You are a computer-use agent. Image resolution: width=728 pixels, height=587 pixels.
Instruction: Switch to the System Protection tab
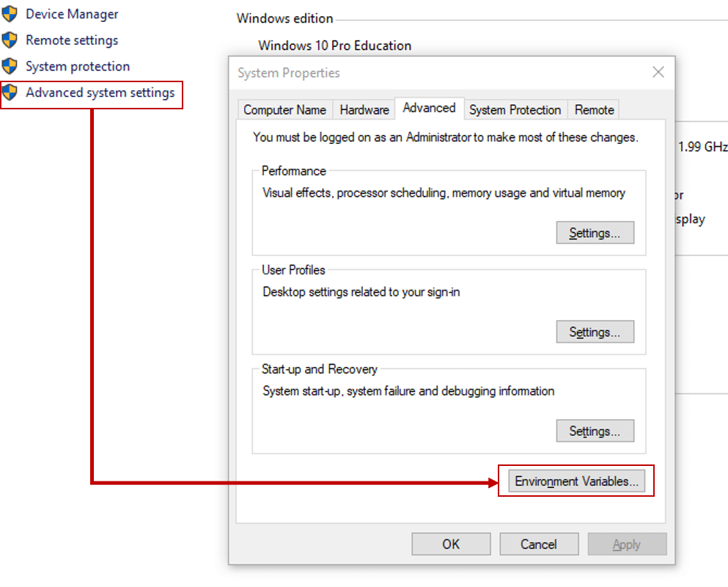point(515,109)
